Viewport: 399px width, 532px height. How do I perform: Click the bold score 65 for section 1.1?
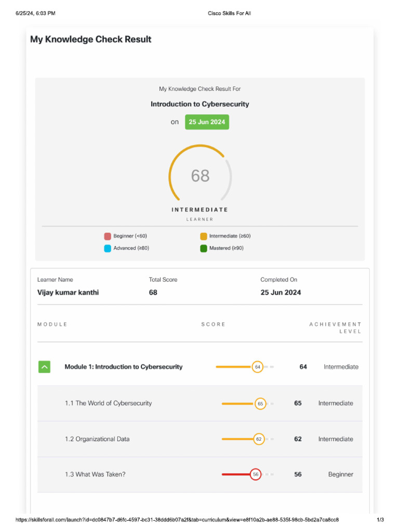click(x=298, y=403)
